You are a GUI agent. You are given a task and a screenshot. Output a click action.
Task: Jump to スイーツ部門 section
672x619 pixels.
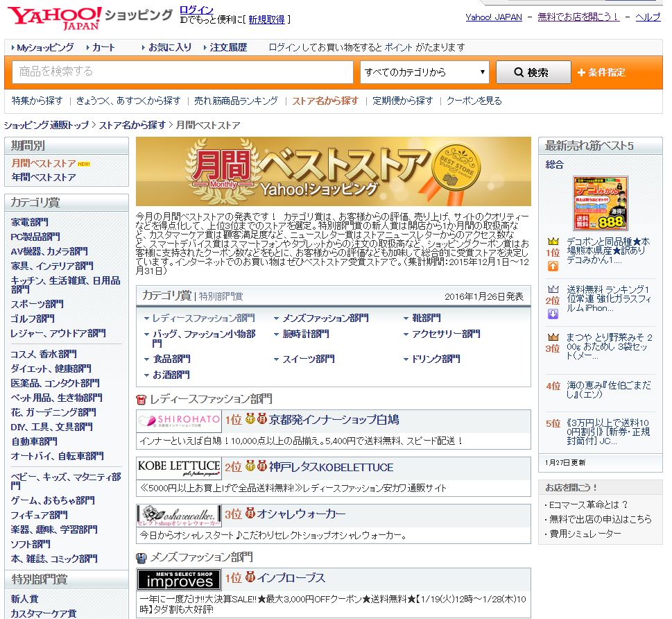[309, 359]
